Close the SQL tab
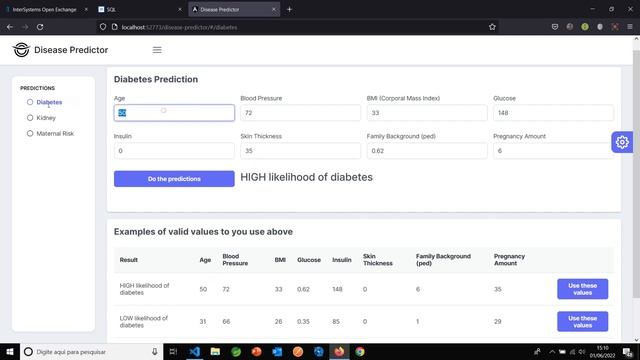 pos(180,9)
